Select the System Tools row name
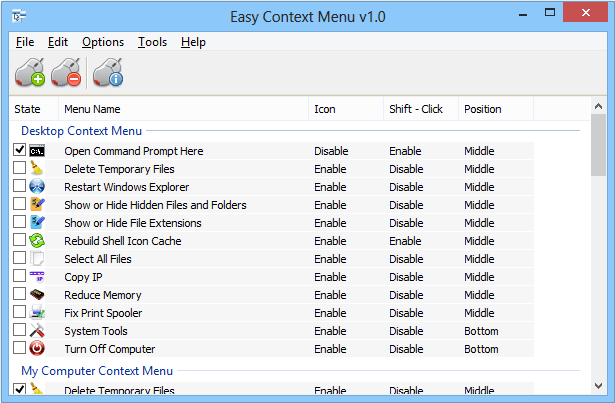The width and height of the screenshot is (615, 403). 96,331
